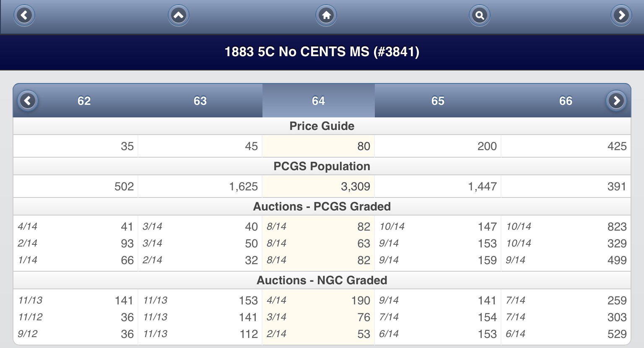Open the 10/14 auction result for 823
Viewport: 644px width, 348px height.
pyautogui.click(x=566, y=226)
